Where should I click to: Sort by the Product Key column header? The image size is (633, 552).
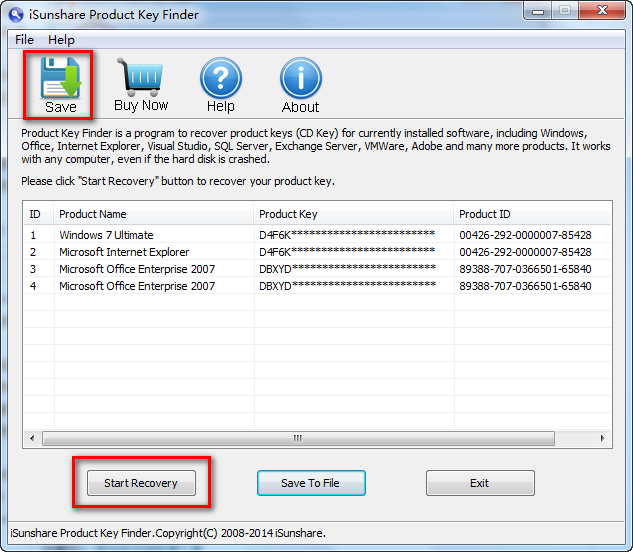(354, 214)
